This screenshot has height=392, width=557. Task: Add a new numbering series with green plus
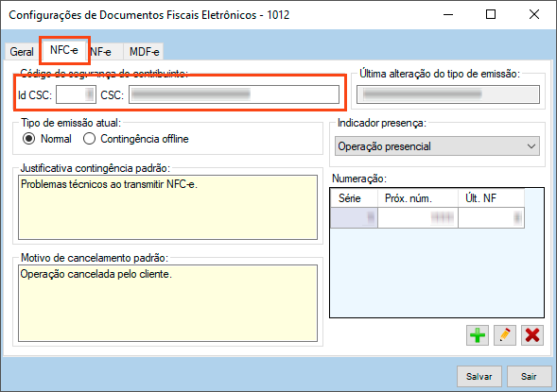click(x=477, y=335)
